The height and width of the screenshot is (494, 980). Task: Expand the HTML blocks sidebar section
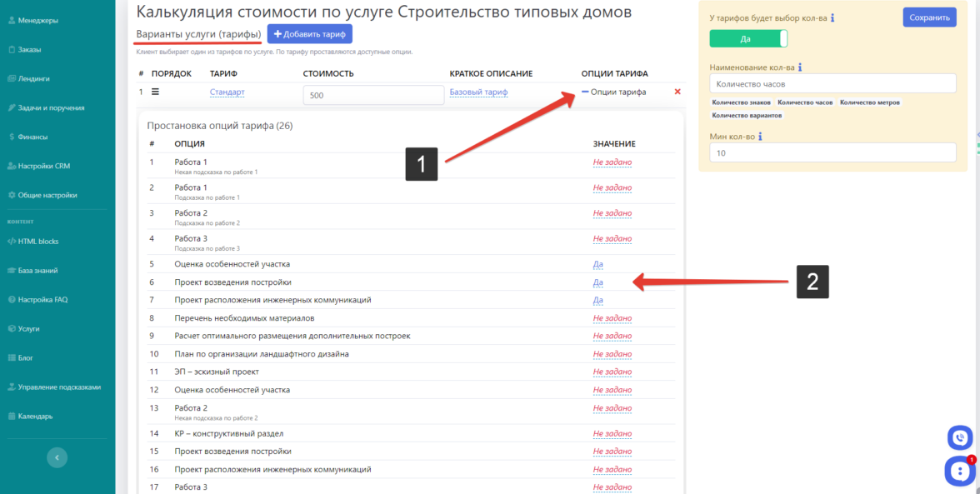(37, 242)
